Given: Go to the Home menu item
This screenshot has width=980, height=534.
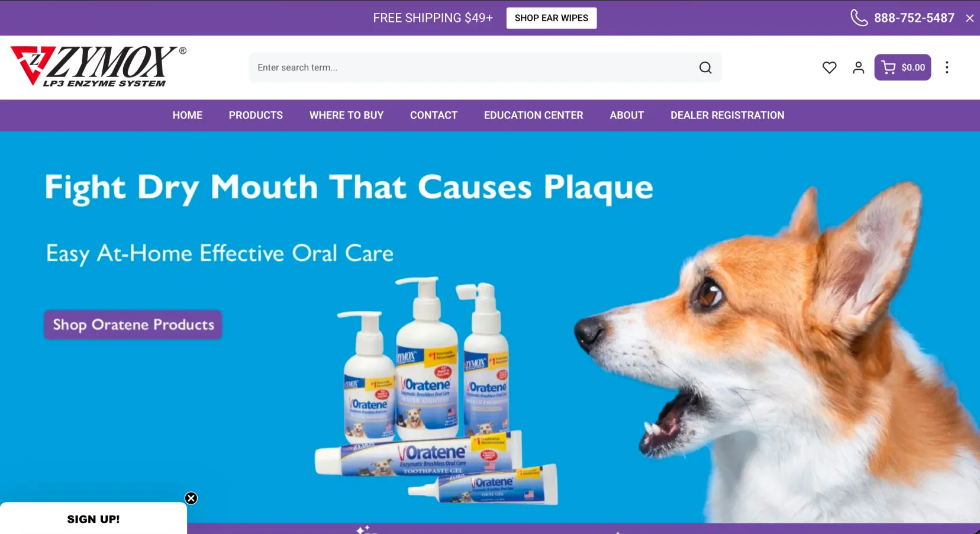Looking at the screenshot, I should (x=188, y=115).
